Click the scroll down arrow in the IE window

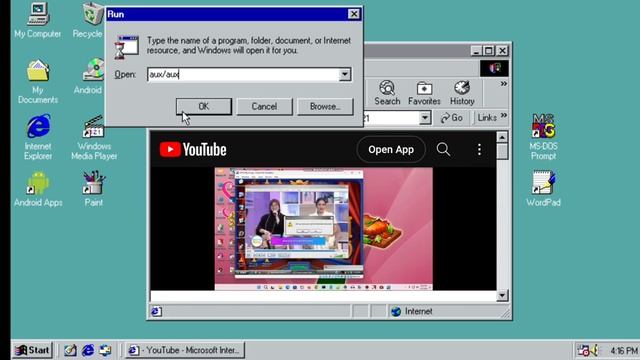tap(502, 295)
